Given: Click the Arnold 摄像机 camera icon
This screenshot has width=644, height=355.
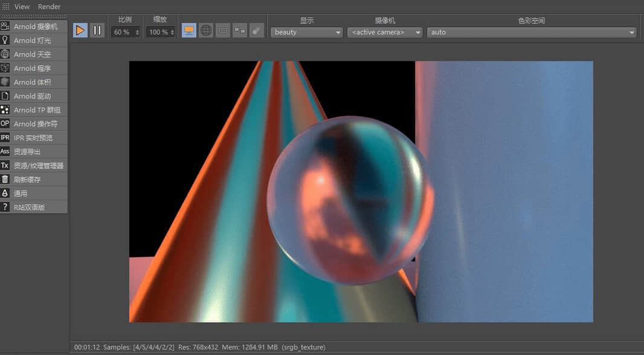Looking at the screenshot, I should point(5,27).
